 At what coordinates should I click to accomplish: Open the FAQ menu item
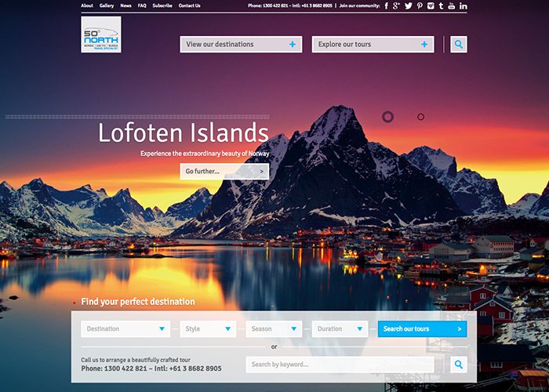click(x=142, y=5)
